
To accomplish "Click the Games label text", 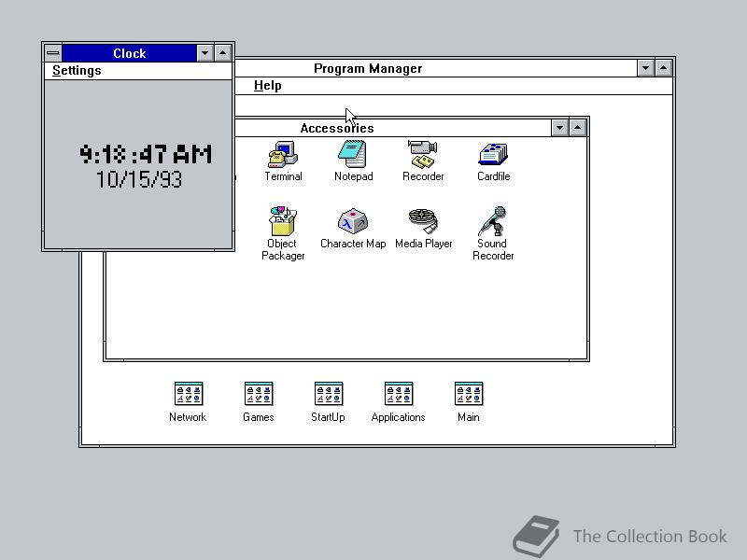I will click(259, 417).
